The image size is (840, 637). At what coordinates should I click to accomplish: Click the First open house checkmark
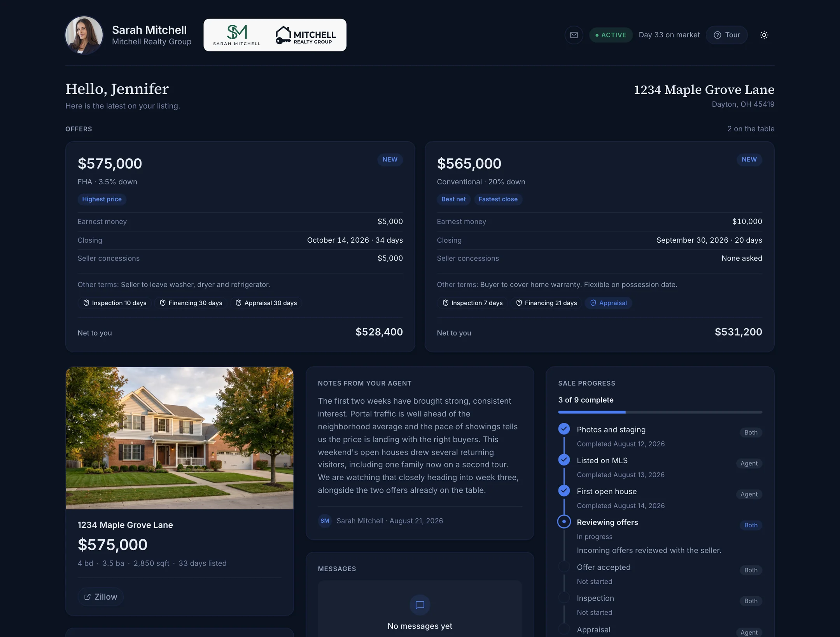564,491
